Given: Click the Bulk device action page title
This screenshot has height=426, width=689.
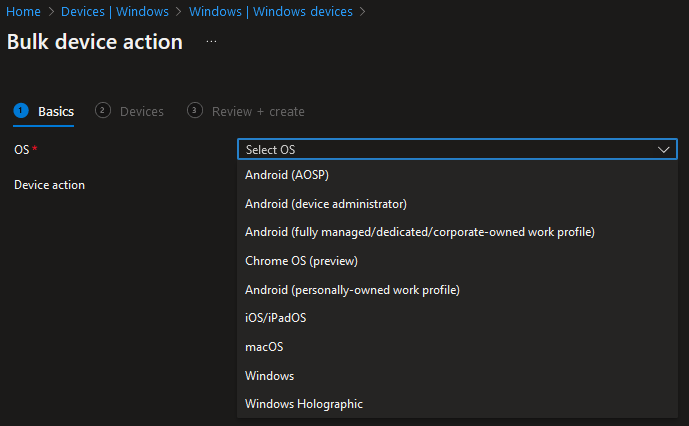Looking at the screenshot, I should coord(95,42).
